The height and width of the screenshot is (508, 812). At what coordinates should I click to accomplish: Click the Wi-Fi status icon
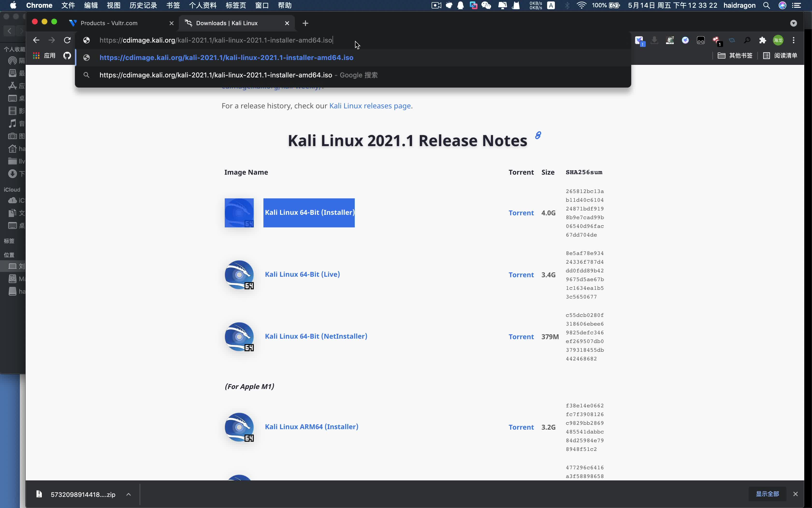(x=581, y=5)
